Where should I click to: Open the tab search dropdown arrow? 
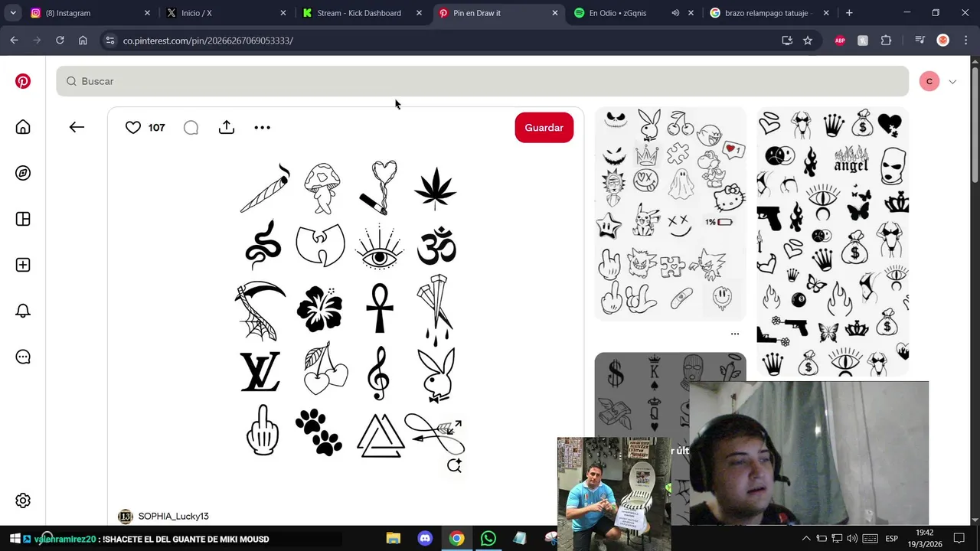pyautogui.click(x=13, y=13)
